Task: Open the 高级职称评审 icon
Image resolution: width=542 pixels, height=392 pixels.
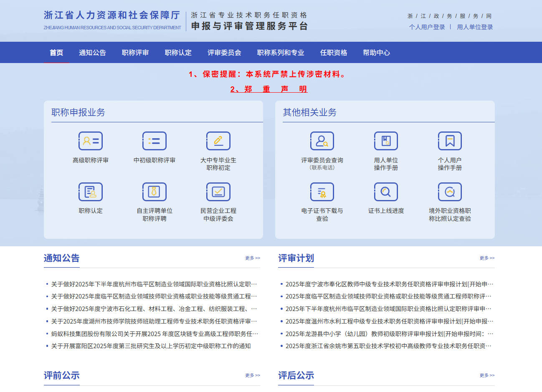Action: 91,141
